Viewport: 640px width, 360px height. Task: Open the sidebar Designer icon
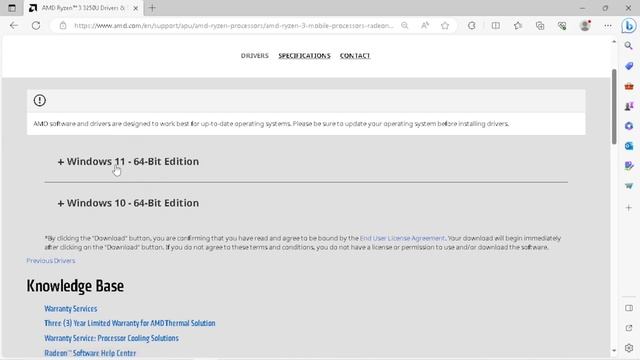point(629,166)
